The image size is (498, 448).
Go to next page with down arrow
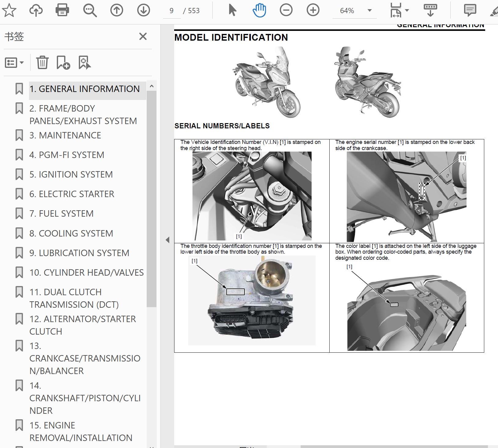143,11
